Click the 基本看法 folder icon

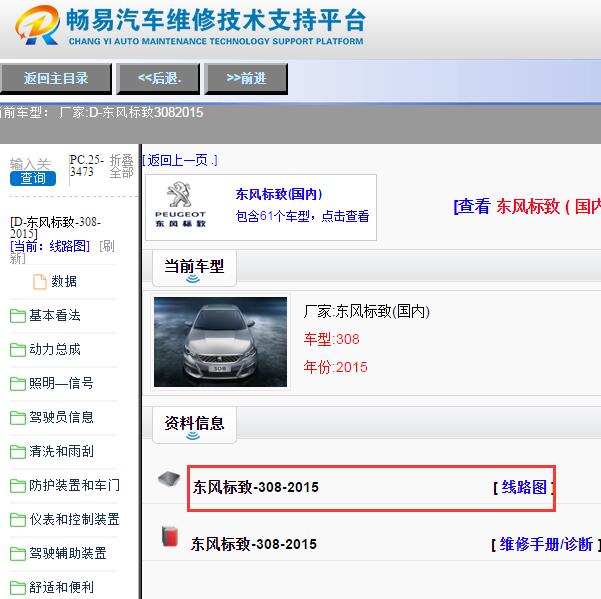pos(18,316)
